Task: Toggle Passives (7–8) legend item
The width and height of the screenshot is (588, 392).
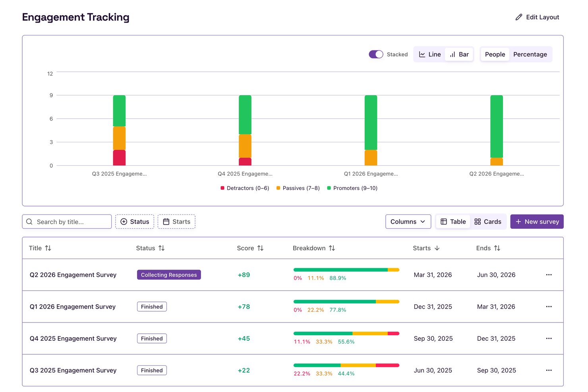Action: 298,188
